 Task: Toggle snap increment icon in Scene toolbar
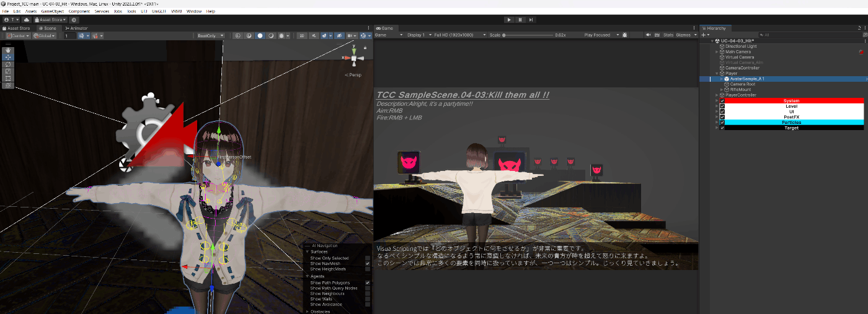(x=94, y=36)
